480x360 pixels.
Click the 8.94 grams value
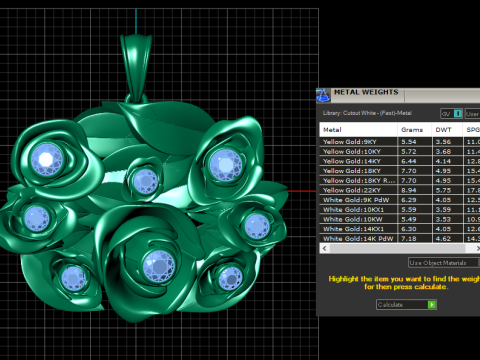409,190
